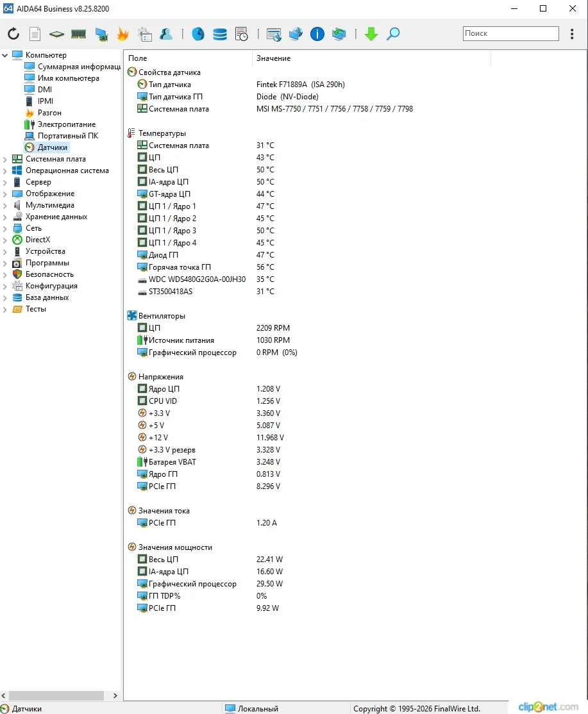Click the green RAM module toolbar icon
This screenshot has width=588, height=714.
78,34
